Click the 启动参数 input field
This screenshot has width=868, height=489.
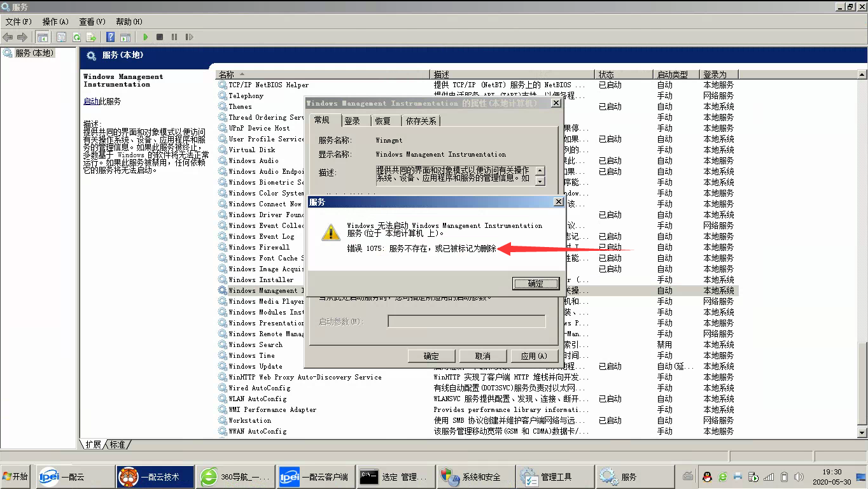pyautogui.click(x=466, y=322)
